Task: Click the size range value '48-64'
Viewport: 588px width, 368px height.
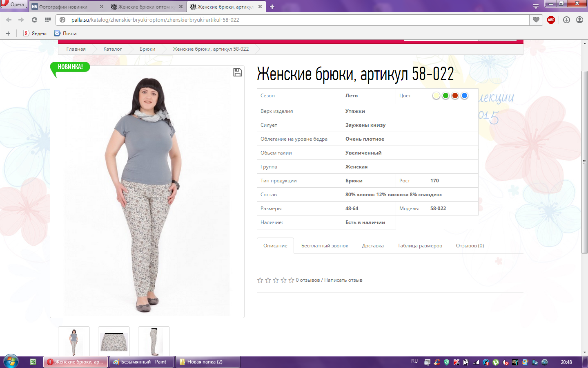Action: pyautogui.click(x=352, y=209)
